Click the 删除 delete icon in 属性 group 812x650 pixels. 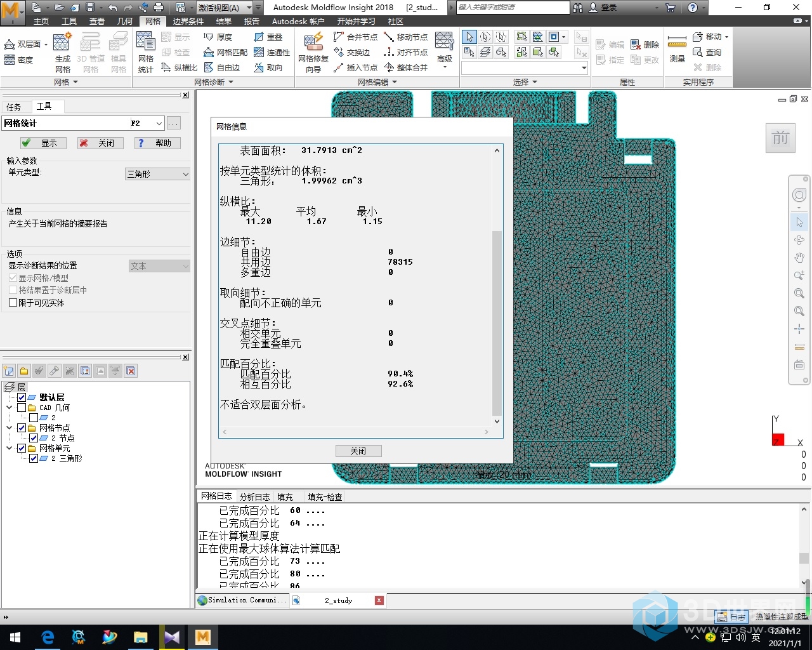(x=645, y=44)
